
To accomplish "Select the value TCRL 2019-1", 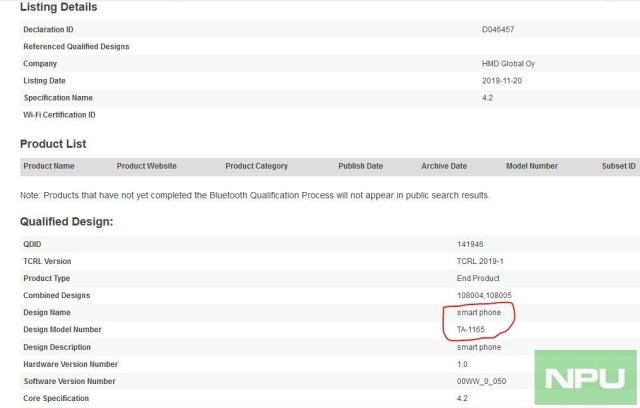I will tap(480, 261).
